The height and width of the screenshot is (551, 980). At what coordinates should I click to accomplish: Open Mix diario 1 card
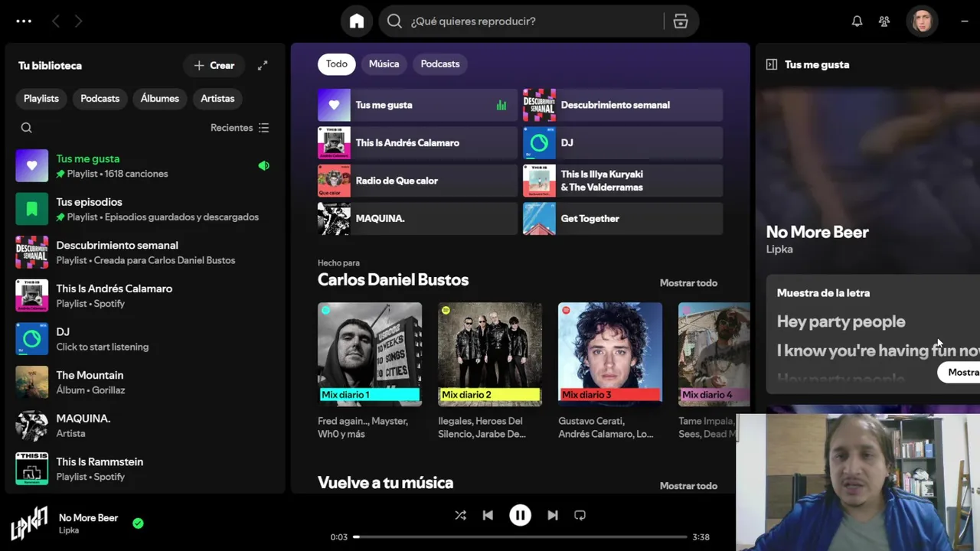tap(370, 371)
